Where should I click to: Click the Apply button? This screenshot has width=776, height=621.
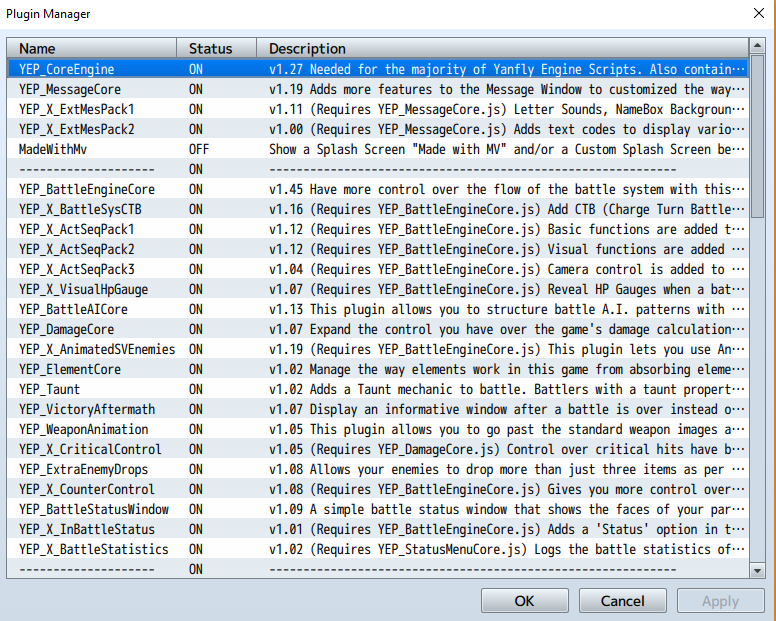(x=721, y=601)
